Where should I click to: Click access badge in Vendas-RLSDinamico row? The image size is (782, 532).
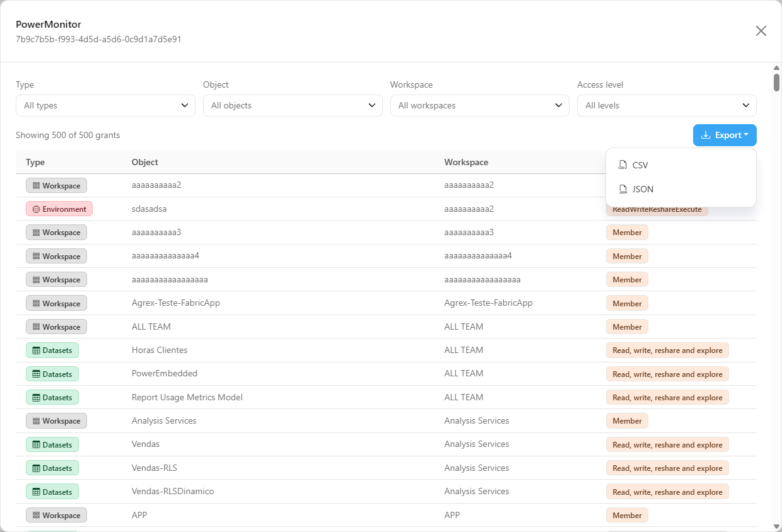[x=667, y=492]
